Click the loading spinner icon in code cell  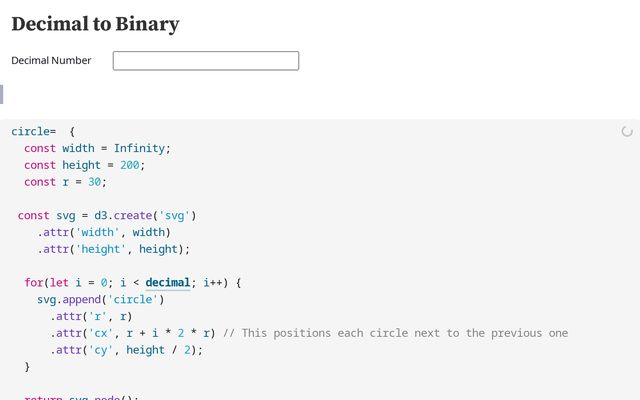627,131
